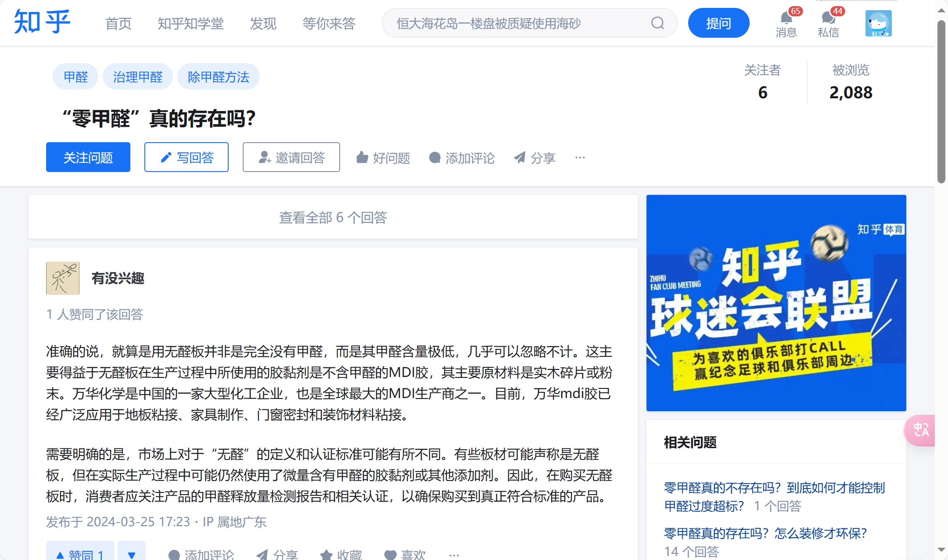Toggle downvote arrow on the answer
This screenshot has height=560, width=948.
click(131, 554)
